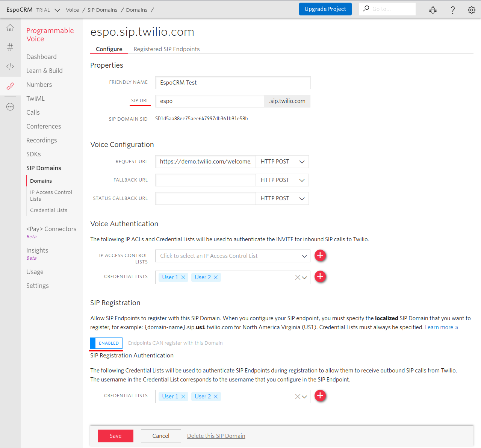Toggle ENABLED off for SIP Registration
The width and height of the screenshot is (481, 448).
click(x=106, y=343)
